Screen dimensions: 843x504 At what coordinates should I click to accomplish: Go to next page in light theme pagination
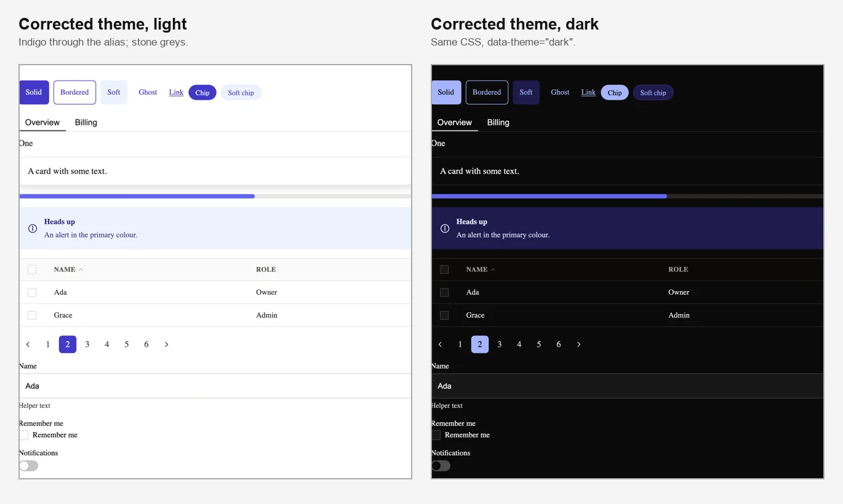click(166, 345)
